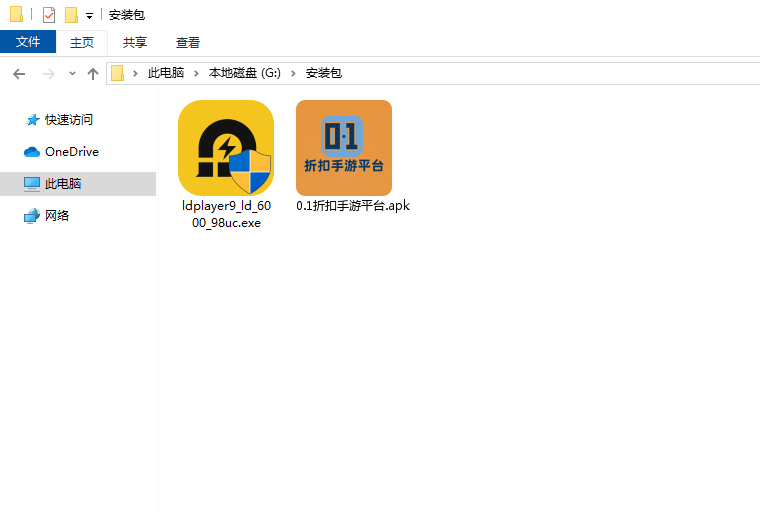
Task: Open 快速访问 in the navigation pane
Action: (69, 119)
